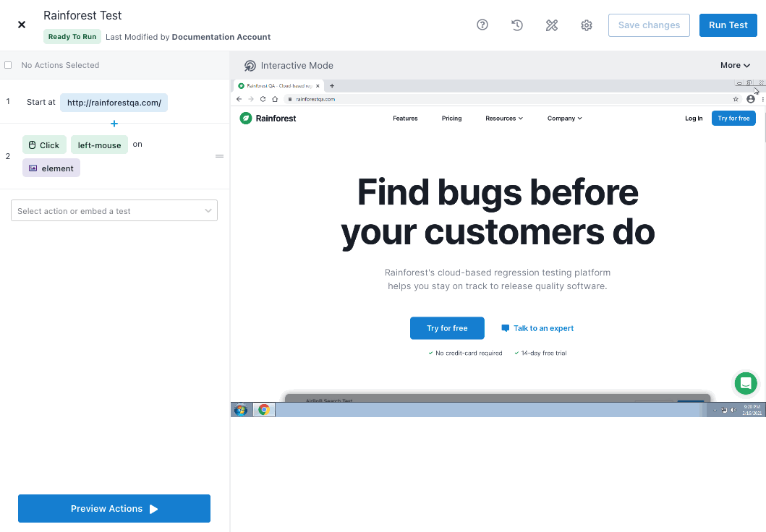Open the Windows Start button

(240, 410)
